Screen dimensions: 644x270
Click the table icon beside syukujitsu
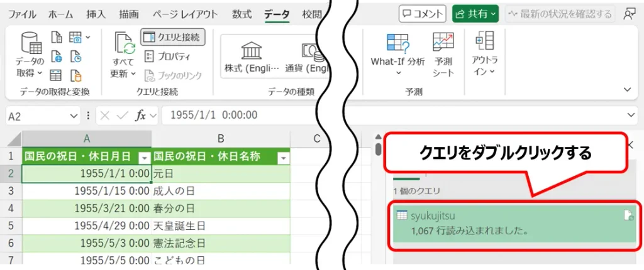point(402,215)
